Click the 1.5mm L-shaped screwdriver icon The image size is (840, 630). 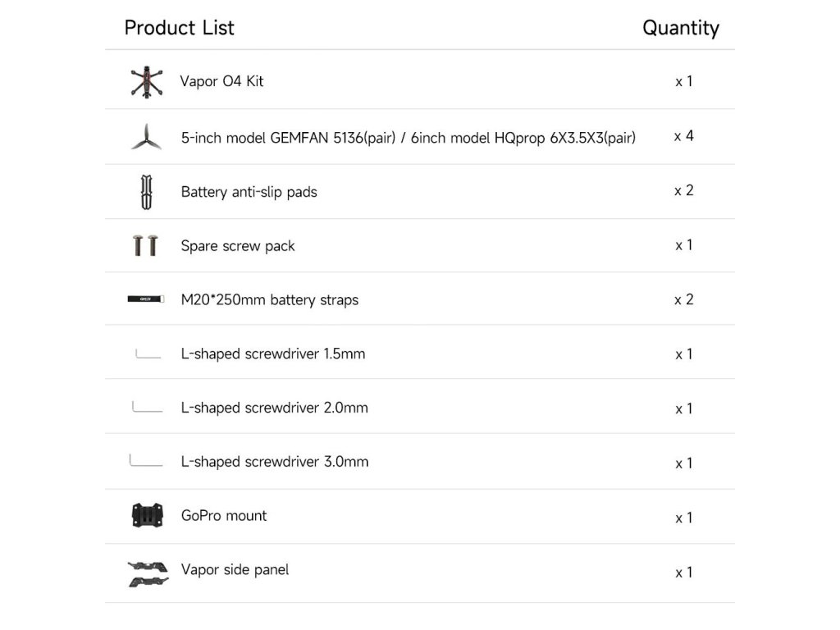[148, 355]
